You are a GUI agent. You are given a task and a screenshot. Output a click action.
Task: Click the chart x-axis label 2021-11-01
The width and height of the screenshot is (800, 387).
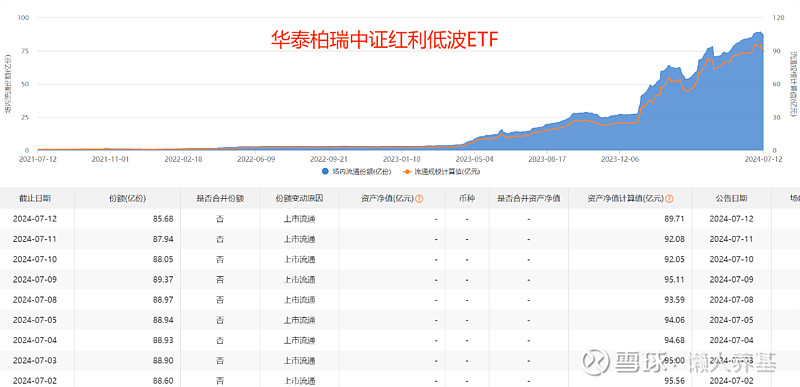(x=110, y=159)
